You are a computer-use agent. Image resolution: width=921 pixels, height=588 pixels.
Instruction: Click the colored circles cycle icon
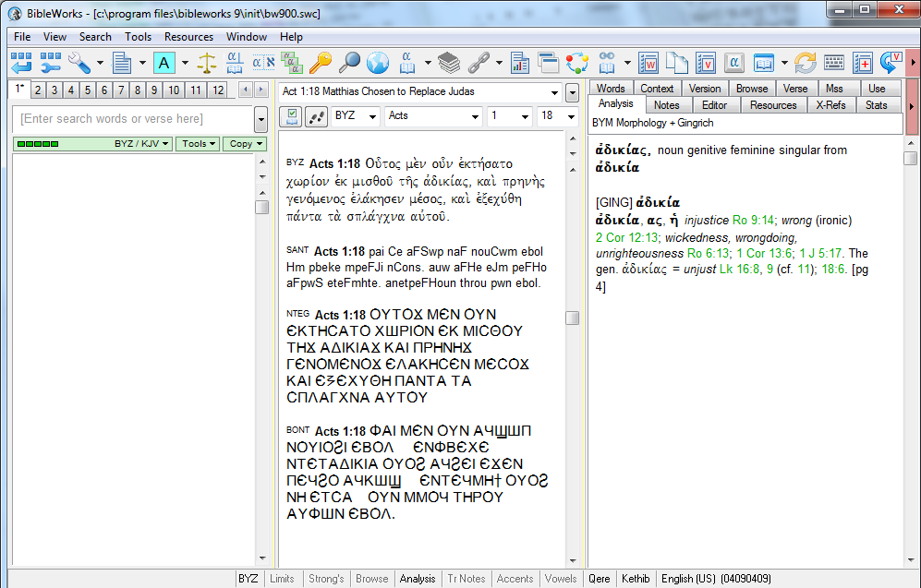576,62
